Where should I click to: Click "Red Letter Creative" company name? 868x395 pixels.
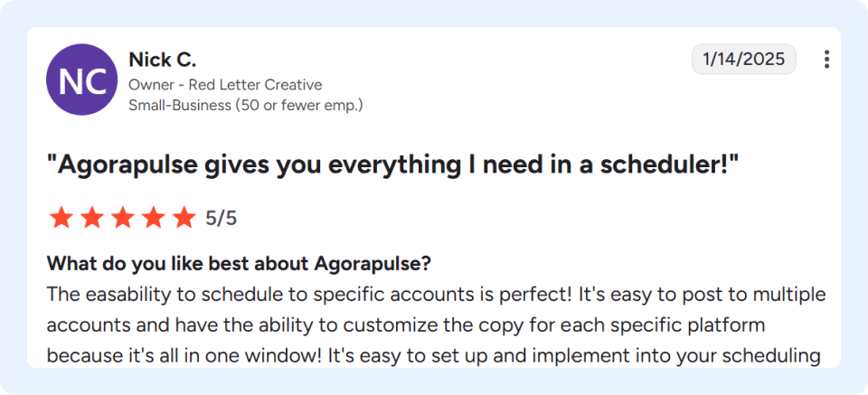[x=256, y=85]
